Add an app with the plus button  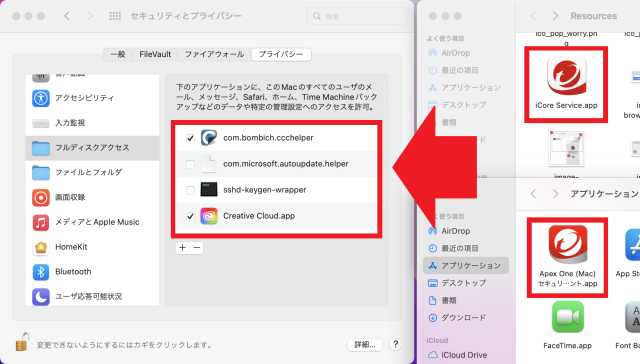[x=182, y=248]
